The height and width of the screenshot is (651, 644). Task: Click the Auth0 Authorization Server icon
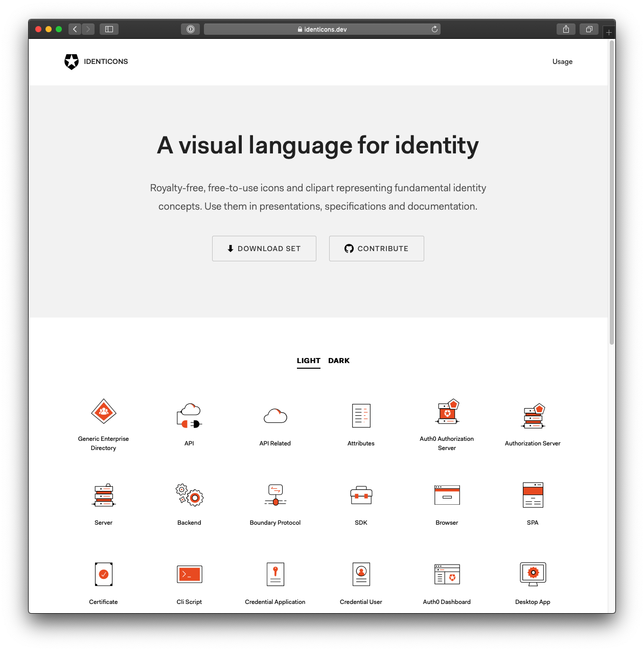pyautogui.click(x=447, y=411)
